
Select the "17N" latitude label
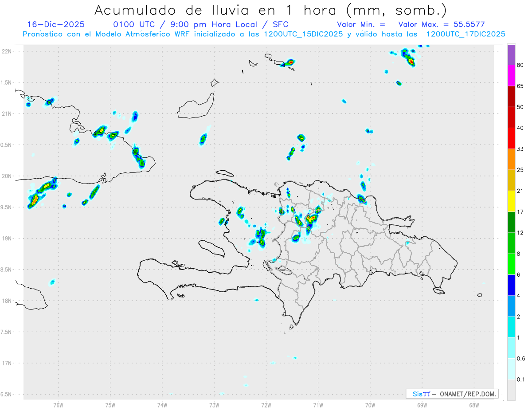pos(8,363)
